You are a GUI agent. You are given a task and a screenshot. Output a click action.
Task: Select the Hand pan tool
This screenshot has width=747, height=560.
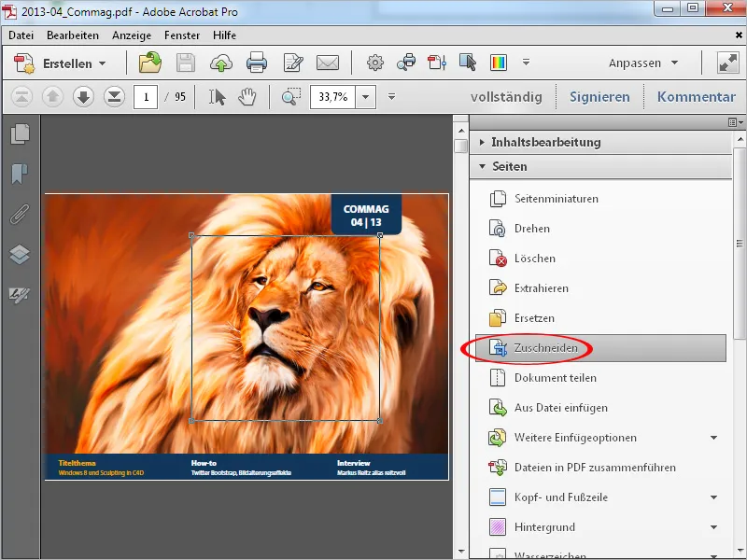247,97
